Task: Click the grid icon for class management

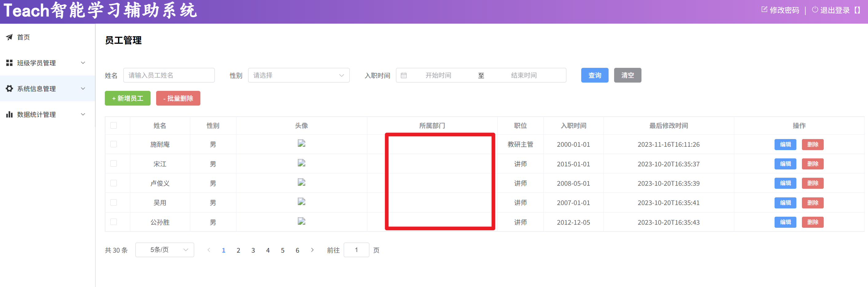Action: coord(10,63)
